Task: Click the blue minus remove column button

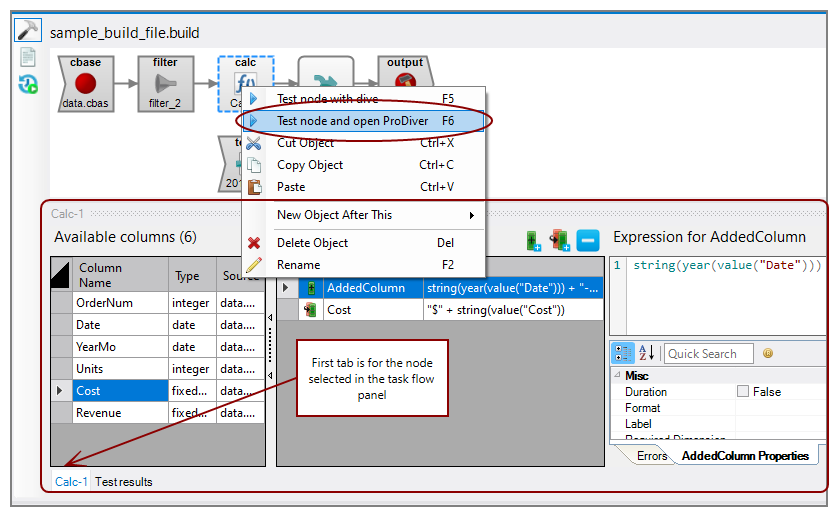Action: point(588,239)
